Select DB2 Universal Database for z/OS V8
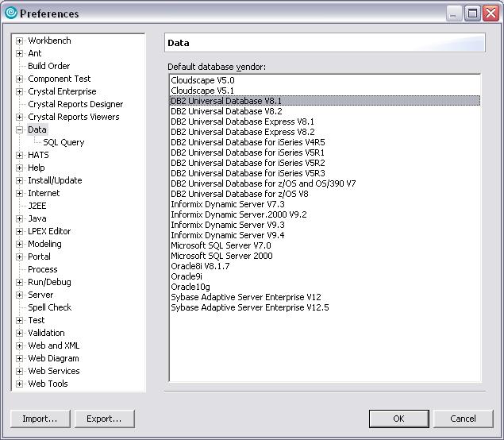 pos(325,194)
